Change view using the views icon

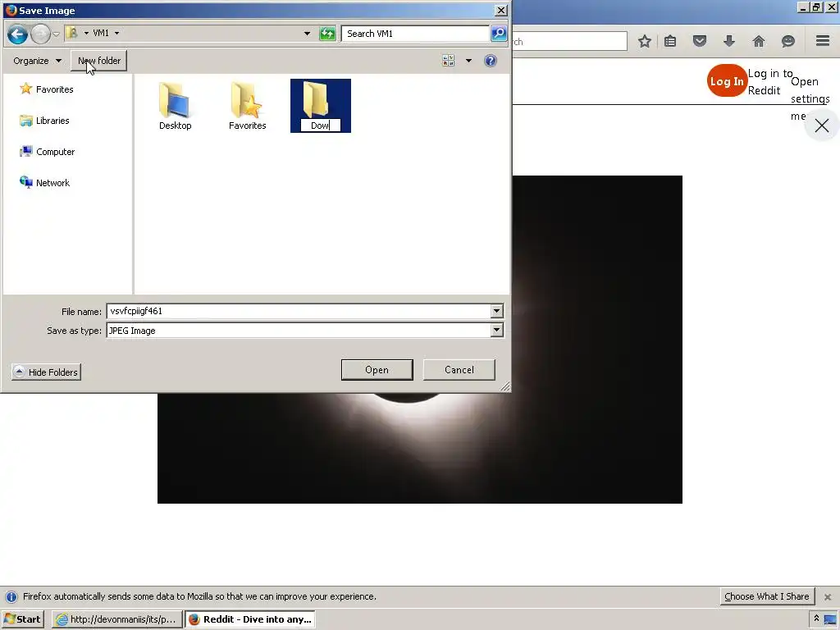click(x=449, y=61)
